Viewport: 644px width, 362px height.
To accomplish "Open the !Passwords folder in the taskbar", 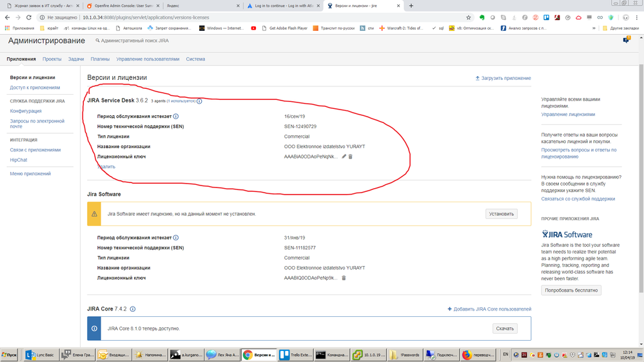I will click(x=405, y=355).
